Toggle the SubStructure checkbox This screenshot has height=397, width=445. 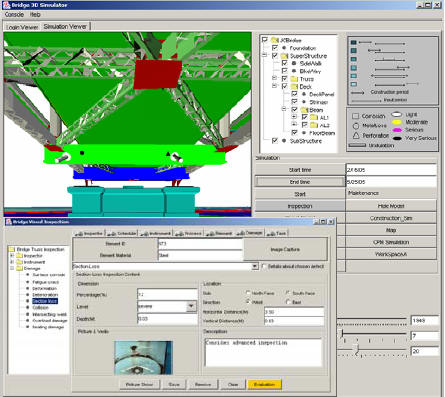click(x=275, y=141)
